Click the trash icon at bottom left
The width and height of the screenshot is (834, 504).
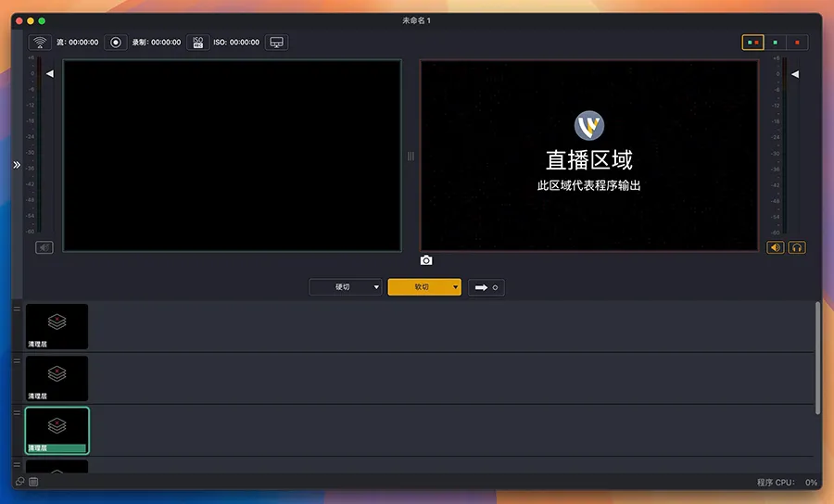[x=33, y=482]
